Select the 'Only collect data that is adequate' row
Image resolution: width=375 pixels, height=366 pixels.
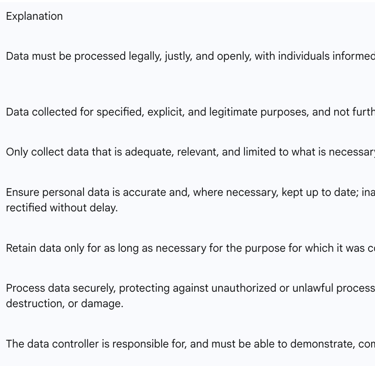(190, 152)
